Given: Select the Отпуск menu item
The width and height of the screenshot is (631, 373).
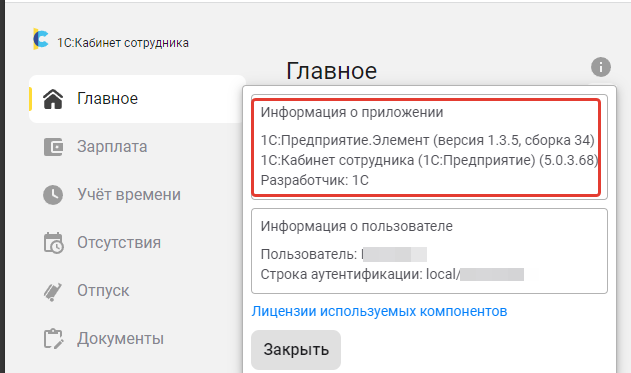Looking at the screenshot, I should coord(103,291).
